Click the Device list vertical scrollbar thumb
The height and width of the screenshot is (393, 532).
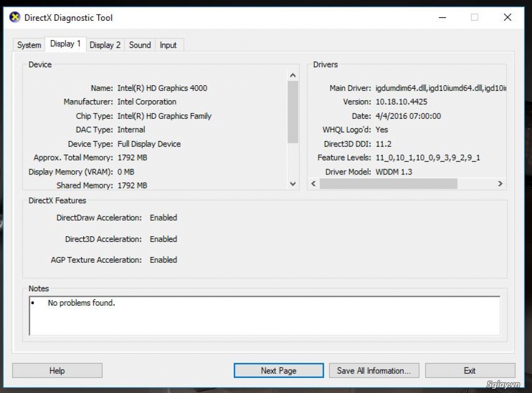tap(293, 112)
